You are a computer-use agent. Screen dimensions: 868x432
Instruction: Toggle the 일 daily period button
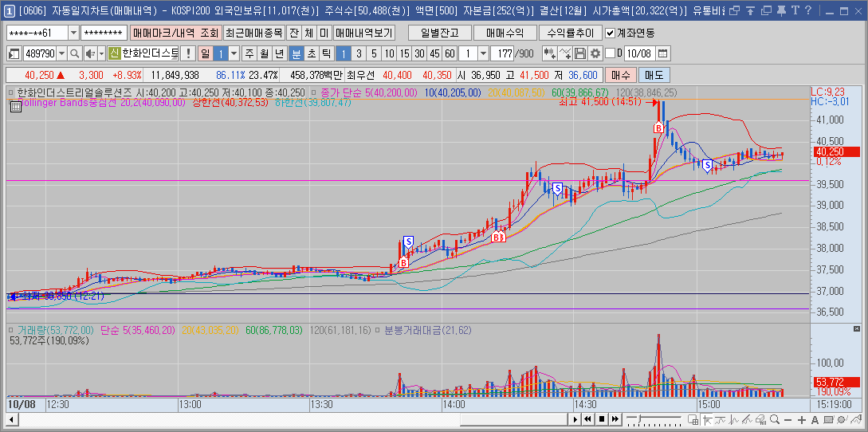pos(206,53)
